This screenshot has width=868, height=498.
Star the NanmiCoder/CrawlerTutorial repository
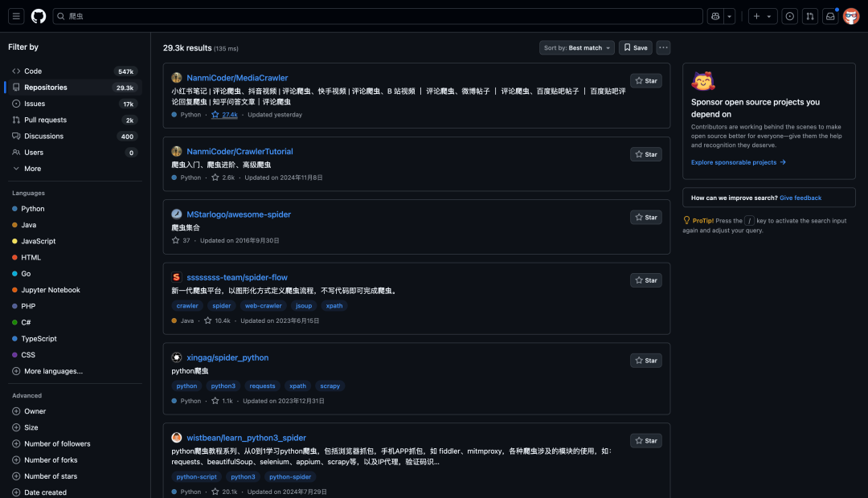(x=646, y=154)
